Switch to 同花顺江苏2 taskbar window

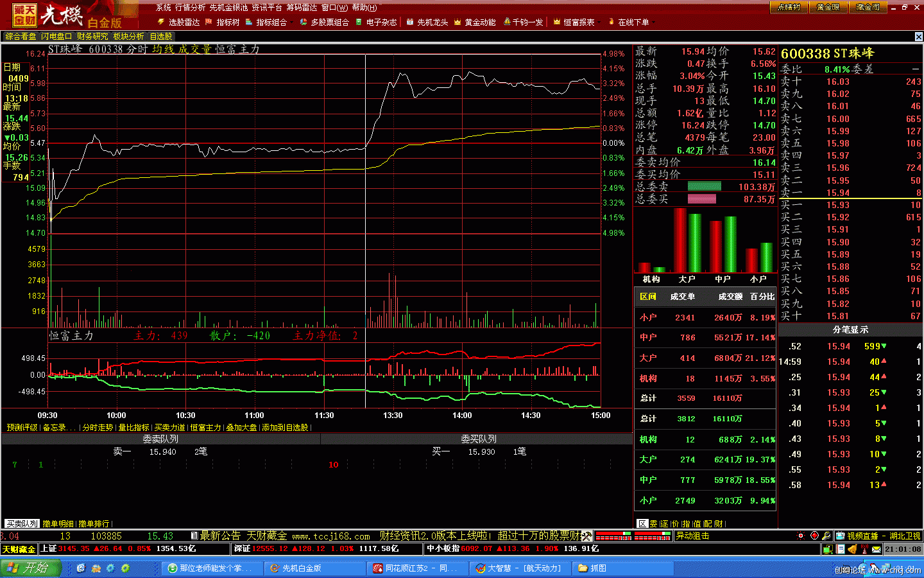point(418,568)
